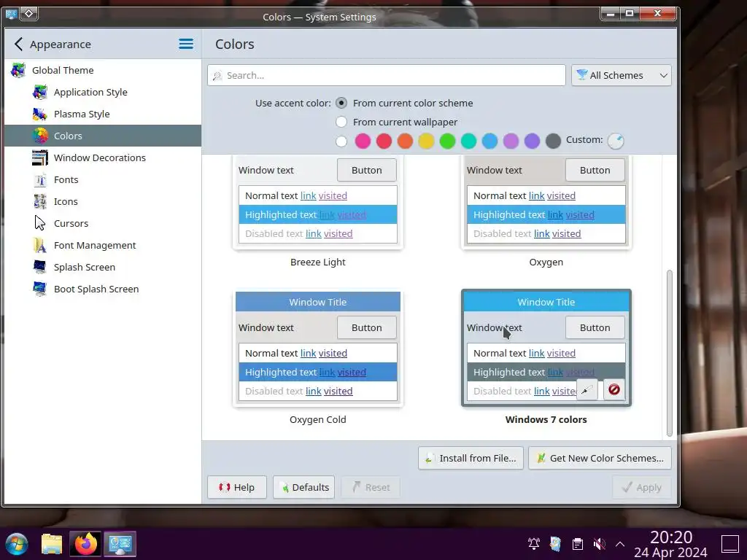Remove the Windows 7 colors scheme
This screenshot has height=560, width=747.
click(x=614, y=390)
